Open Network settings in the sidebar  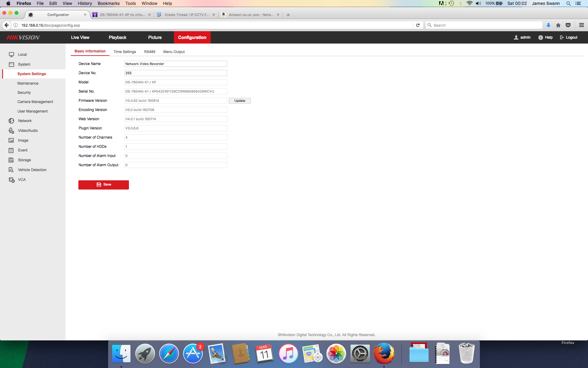click(24, 121)
